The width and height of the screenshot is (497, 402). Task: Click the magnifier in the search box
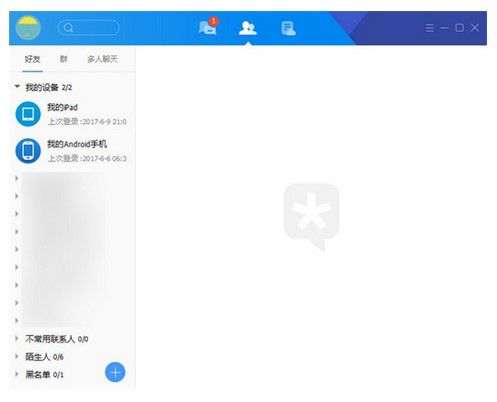point(68,28)
